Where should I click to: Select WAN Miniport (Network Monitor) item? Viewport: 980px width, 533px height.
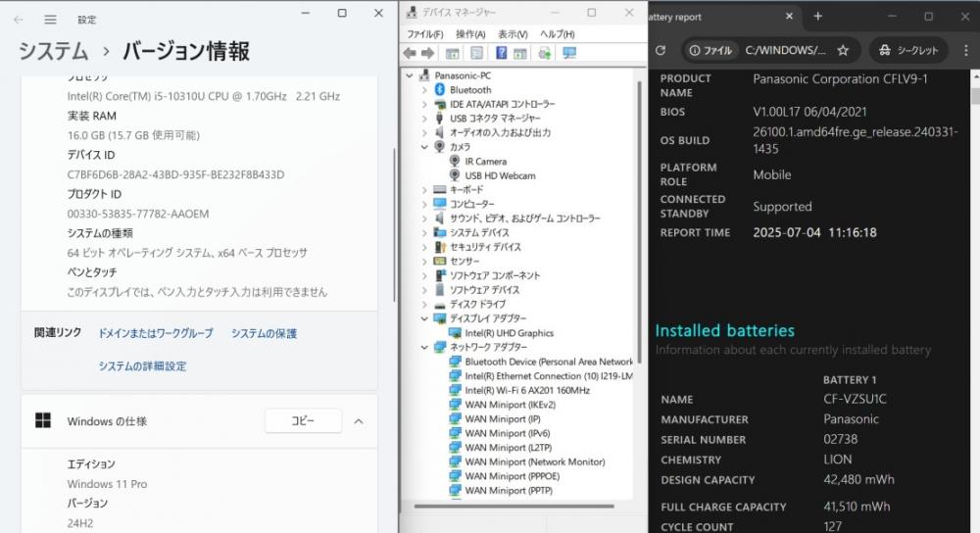(x=535, y=461)
